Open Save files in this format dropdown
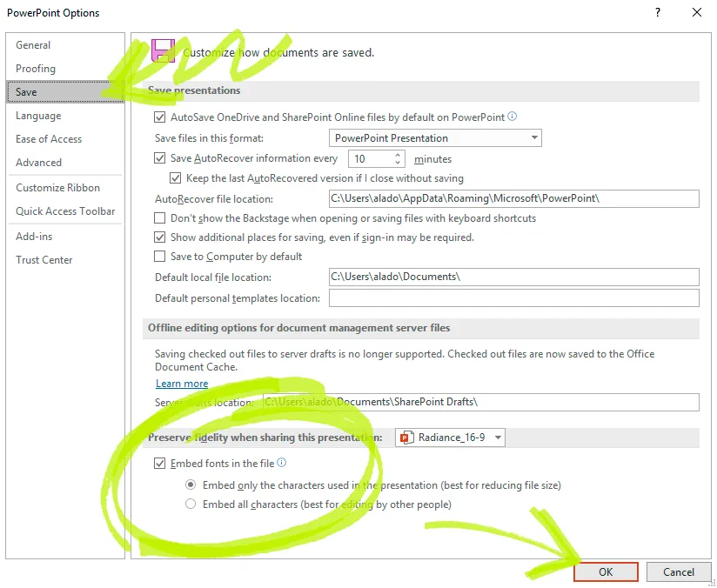This screenshot has width=717, height=588. click(x=435, y=138)
